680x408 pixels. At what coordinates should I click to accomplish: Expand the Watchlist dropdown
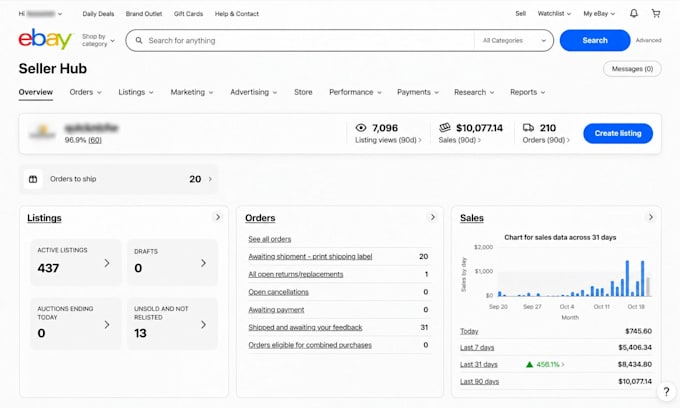coord(554,13)
